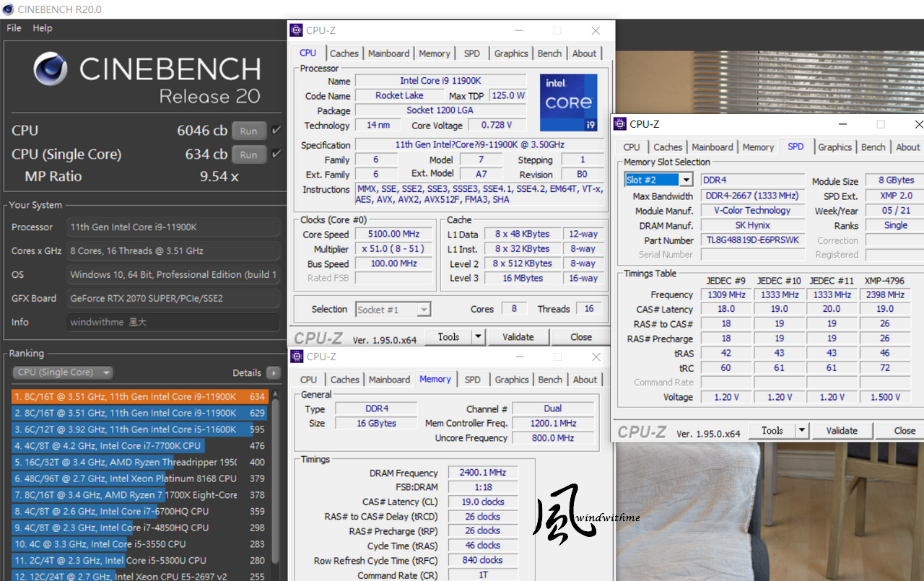The image size is (924, 581).
Task: Switch to Caches tab in SPD CPU-Z window
Action: 668,147
